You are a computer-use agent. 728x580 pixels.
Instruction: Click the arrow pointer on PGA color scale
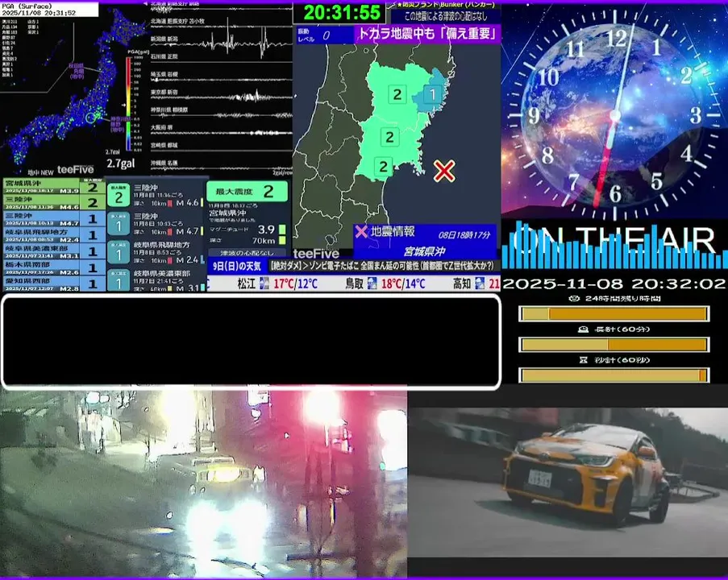(123, 106)
